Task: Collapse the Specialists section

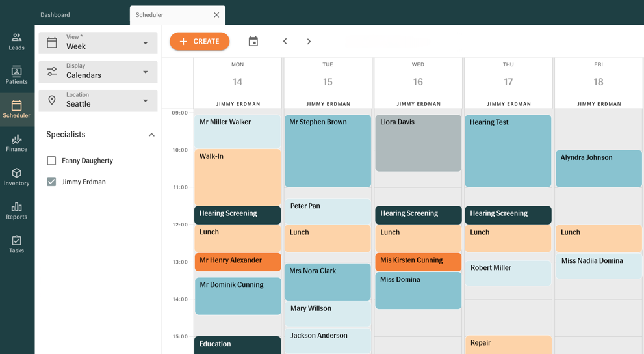Action: 151,135
